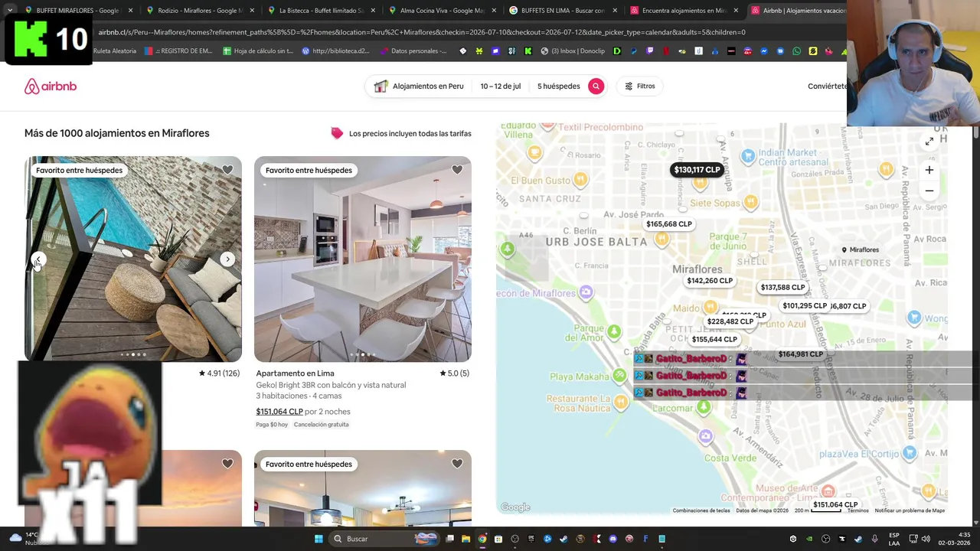Viewport: 980px width, 551px height.
Task: Select the $130,117 CLP map price marker
Action: coord(697,170)
